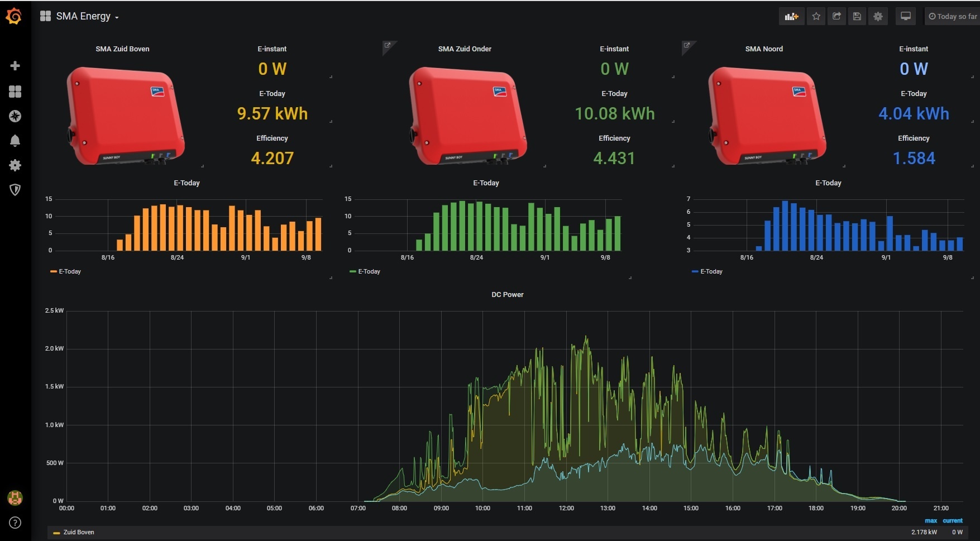Click the SMA Zuid Onder inverter image
The width and height of the screenshot is (980, 541).
(468, 116)
